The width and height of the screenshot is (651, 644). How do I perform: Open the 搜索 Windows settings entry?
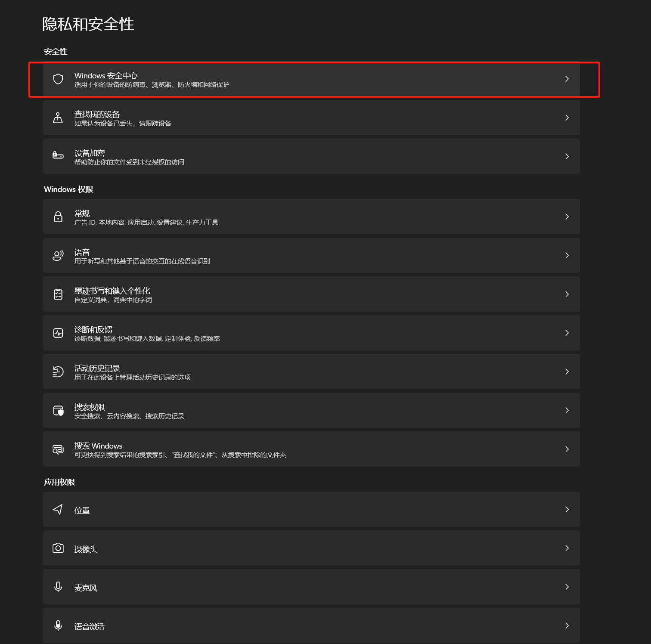coord(311,449)
